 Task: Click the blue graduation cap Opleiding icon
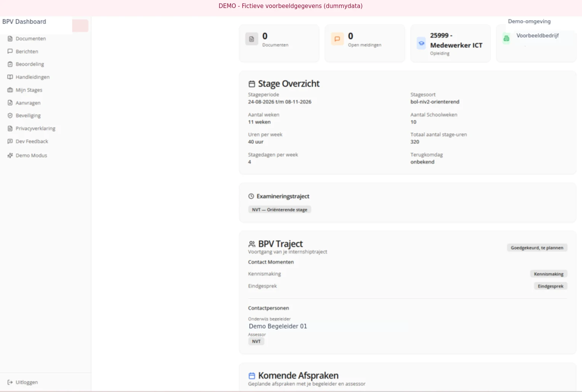(x=421, y=43)
